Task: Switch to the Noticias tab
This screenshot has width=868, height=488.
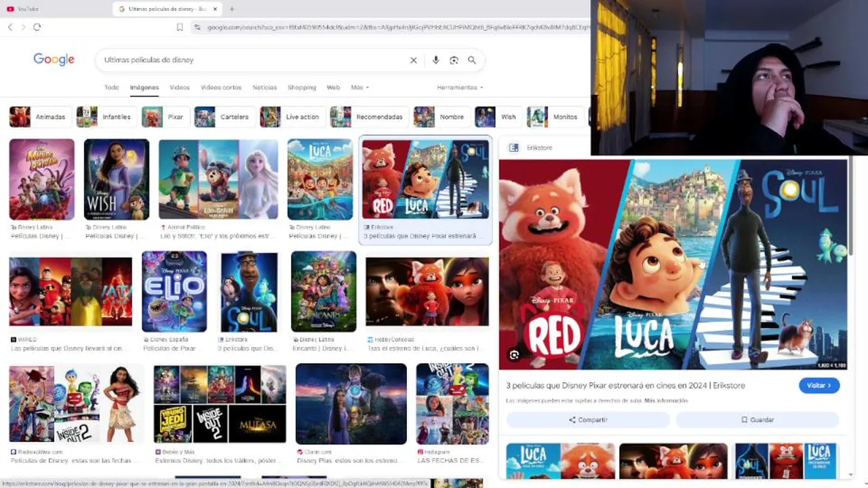Action: pyautogui.click(x=264, y=87)
